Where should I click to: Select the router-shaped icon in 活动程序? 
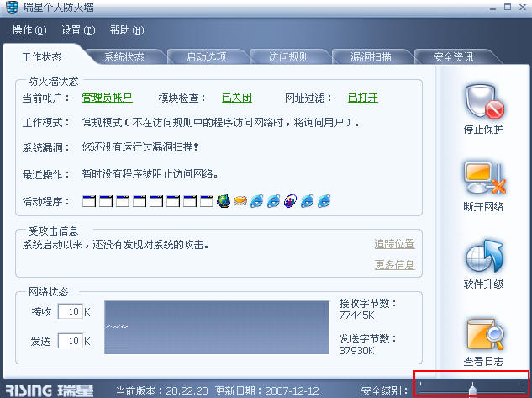240,201
